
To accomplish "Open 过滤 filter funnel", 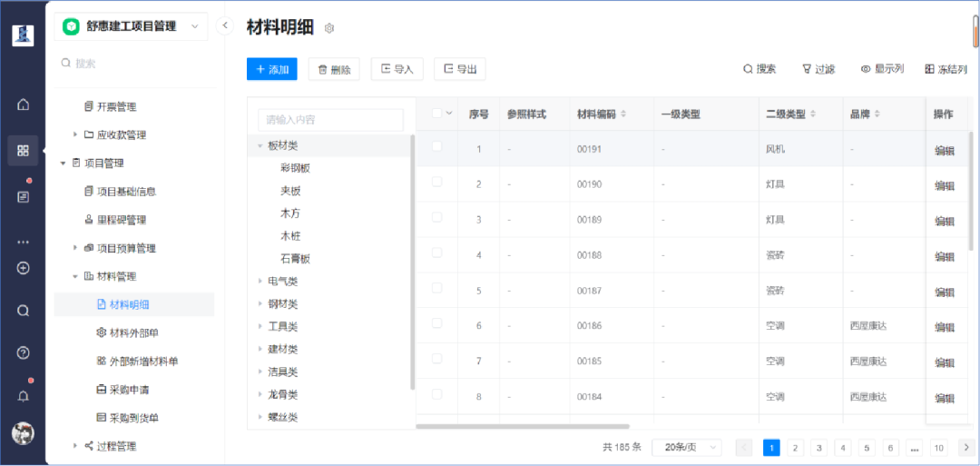I will (818, 69).
